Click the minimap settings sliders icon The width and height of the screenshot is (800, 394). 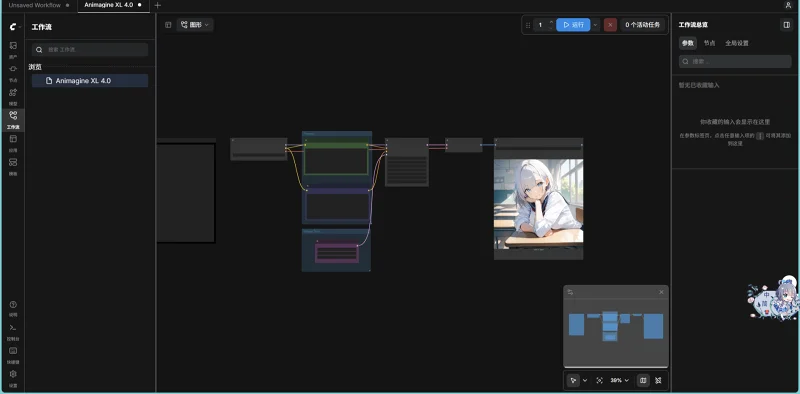pos(570,292)
